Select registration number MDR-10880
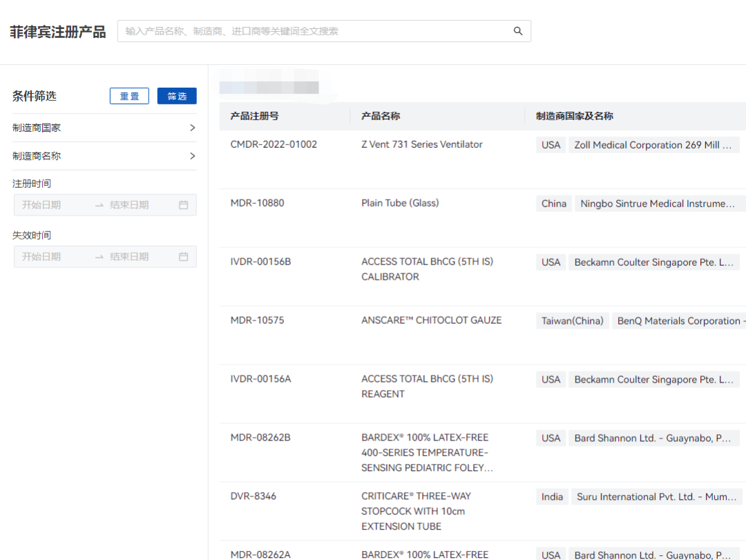The height and width of the screenshot is (560, 746). click(x=258, y=203)
